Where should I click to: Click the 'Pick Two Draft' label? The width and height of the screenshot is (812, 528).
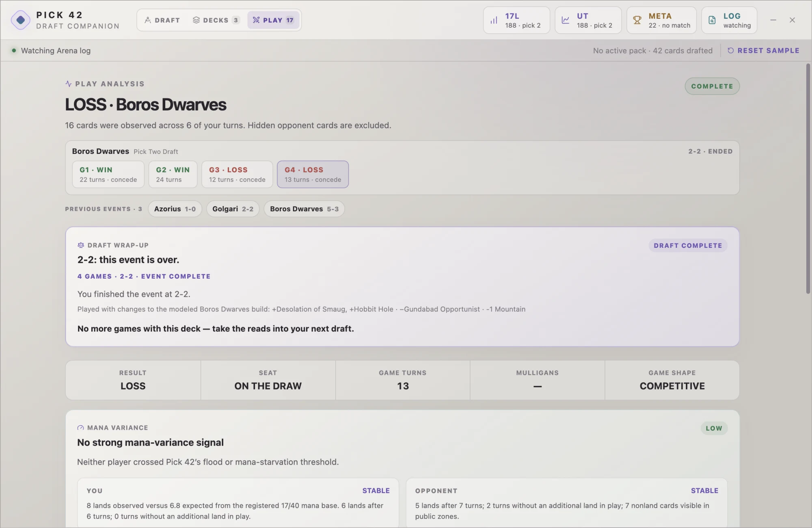point(156,151)
